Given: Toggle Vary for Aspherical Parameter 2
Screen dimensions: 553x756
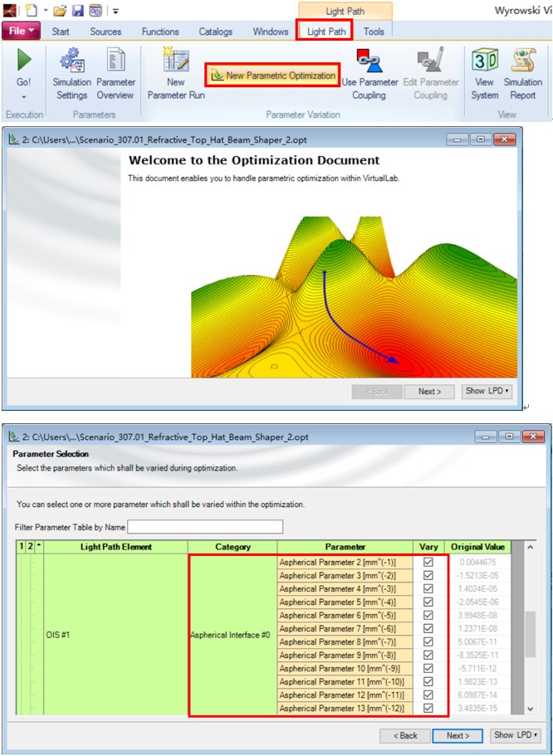Looking at the screenshot, I should coord(428,562).
